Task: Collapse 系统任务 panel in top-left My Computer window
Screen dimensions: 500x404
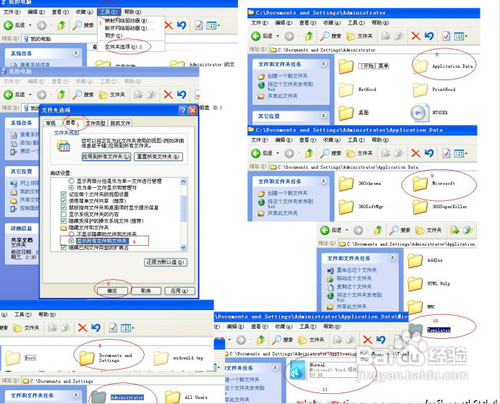Action: point(76,53)
